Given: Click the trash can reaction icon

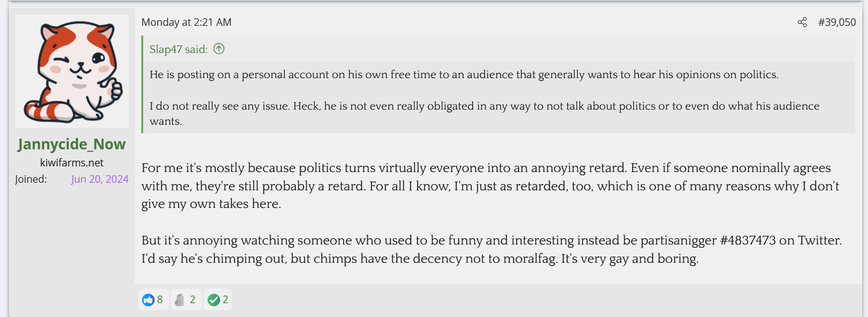Looking at the screenshot, I should click(180, 299).
